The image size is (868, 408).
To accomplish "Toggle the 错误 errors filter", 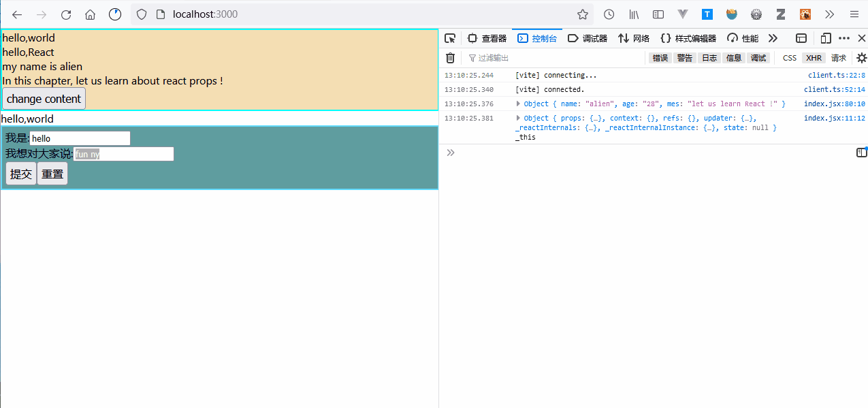I will click(x=660, y=58).
